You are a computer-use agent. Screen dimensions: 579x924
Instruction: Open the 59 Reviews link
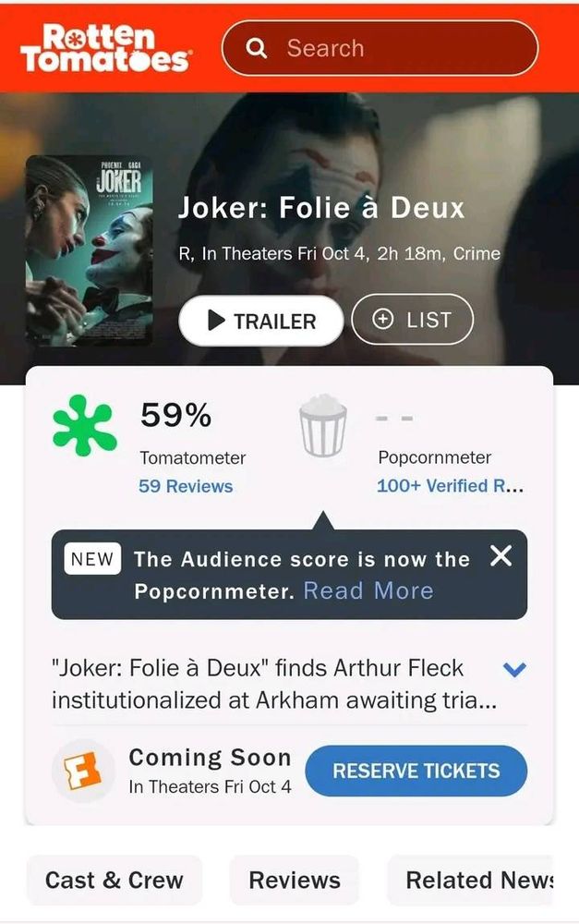tap(186, 486)
